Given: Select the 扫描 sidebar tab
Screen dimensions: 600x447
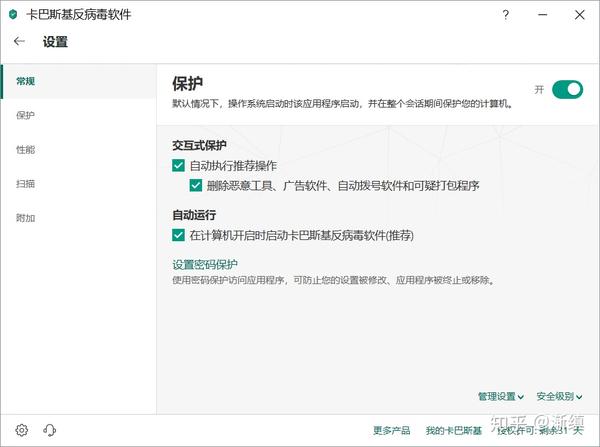Looking at the screenshot, I should click(x=78, y=184).
